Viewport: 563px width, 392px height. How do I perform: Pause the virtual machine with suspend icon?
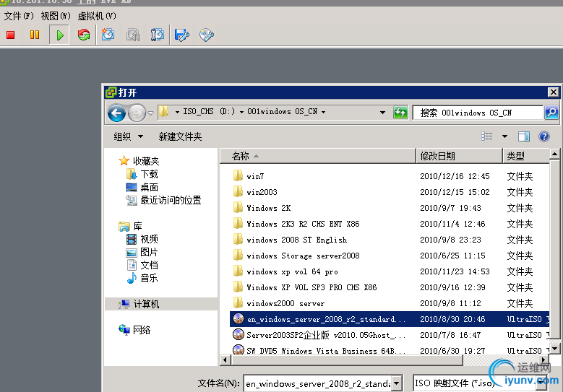[x=35, y=35]
